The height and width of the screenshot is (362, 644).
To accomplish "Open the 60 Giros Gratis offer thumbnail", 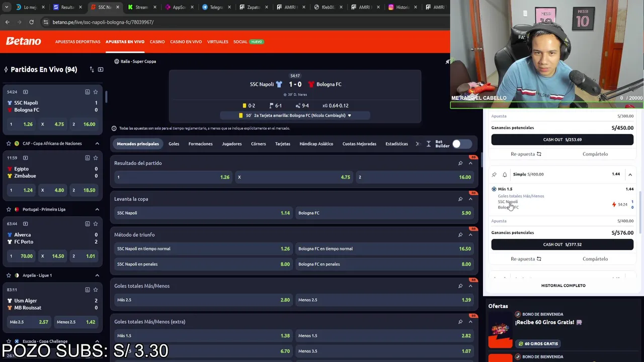I will click(500, 330).
